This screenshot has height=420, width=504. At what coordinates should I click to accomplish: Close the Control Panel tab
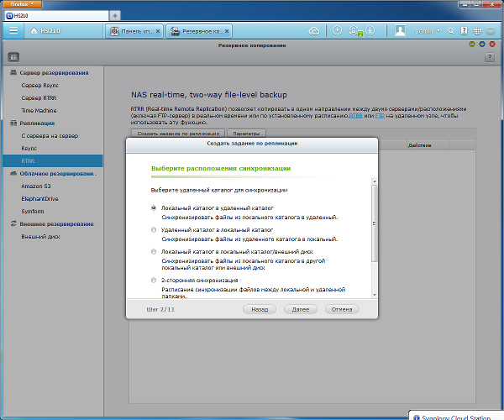click(158, 31)
